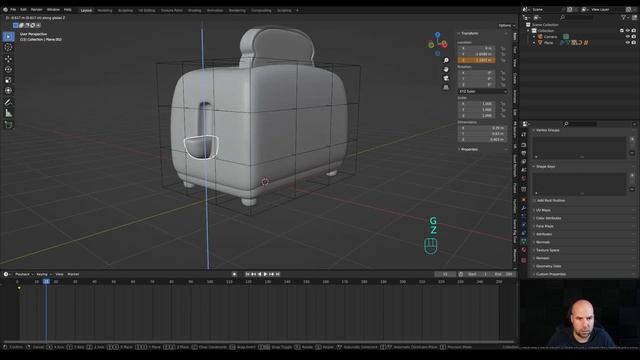
Task: Switch perspective/orthographic view grid icon
Action: point(446,87)
